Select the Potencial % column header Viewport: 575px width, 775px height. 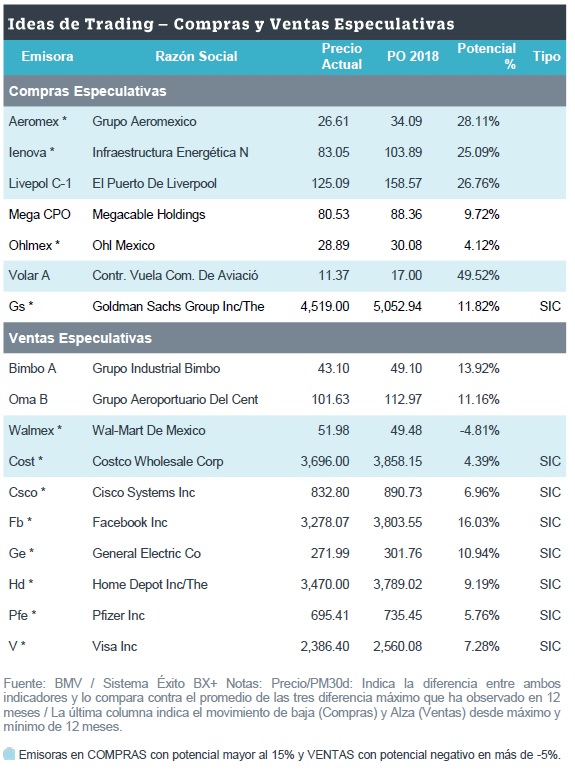point(487,56)
